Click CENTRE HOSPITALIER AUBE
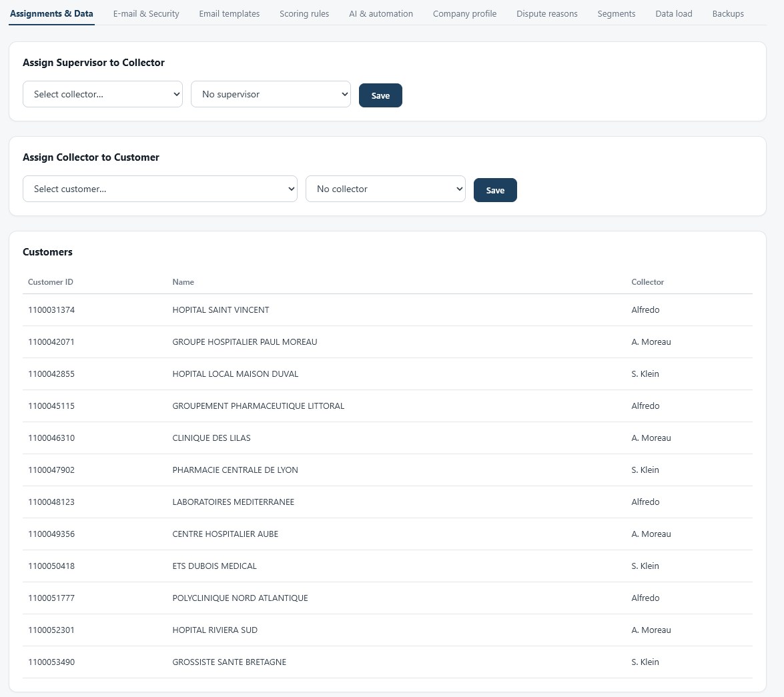The image size is (784, 697). coord(225,534)
